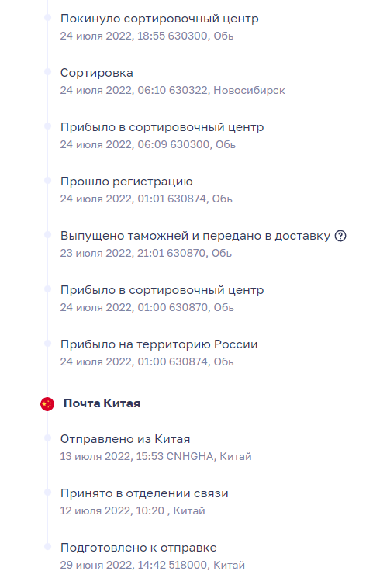The width and height of the screenshot is (366, 588).
Task: Click Выпущено таможней и передано в доставку
Action: click(195, 236)
